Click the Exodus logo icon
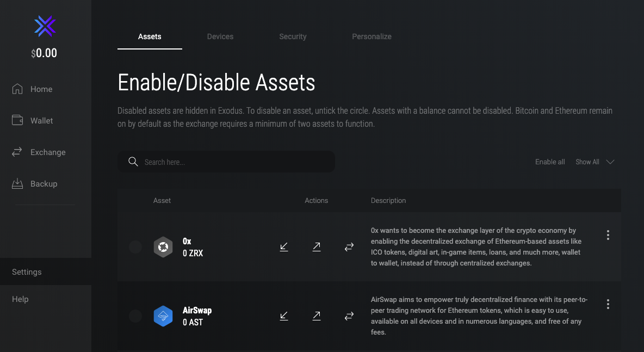Image resolution: width=644 pixels, height=352 pixels. [45, 26]
